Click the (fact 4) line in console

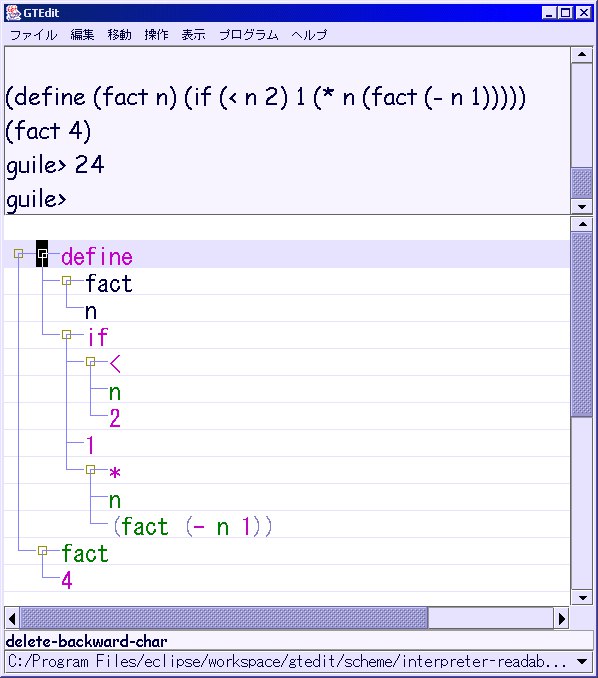(x=48, y=131)
